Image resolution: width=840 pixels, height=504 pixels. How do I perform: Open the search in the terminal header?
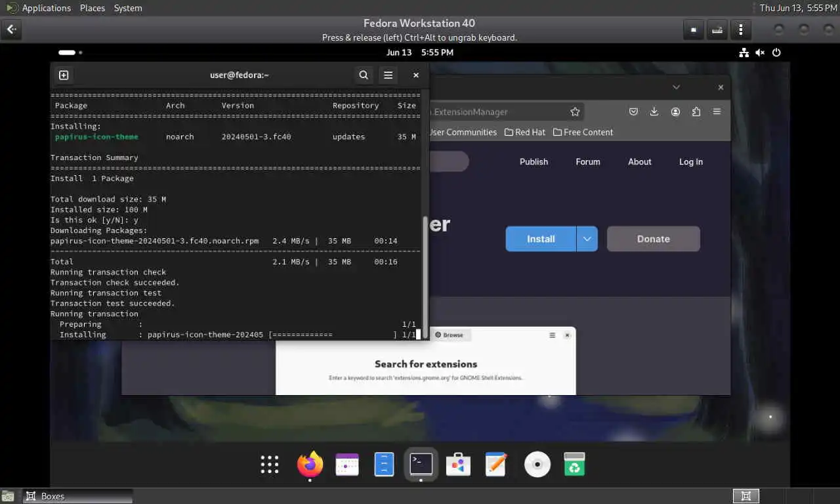tap(364, 75)
